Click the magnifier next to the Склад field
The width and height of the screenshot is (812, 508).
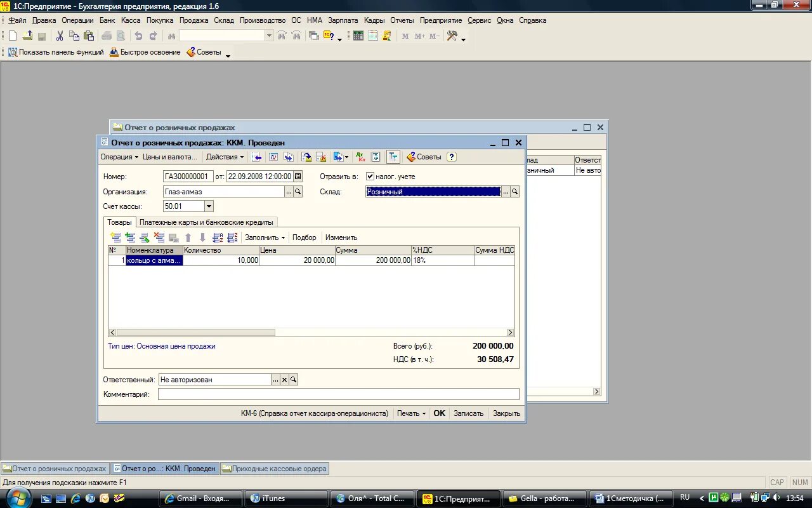515,192
